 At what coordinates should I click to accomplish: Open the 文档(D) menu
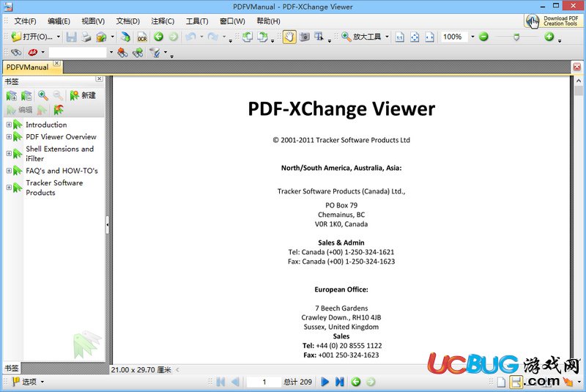click(x=127, y=21)
